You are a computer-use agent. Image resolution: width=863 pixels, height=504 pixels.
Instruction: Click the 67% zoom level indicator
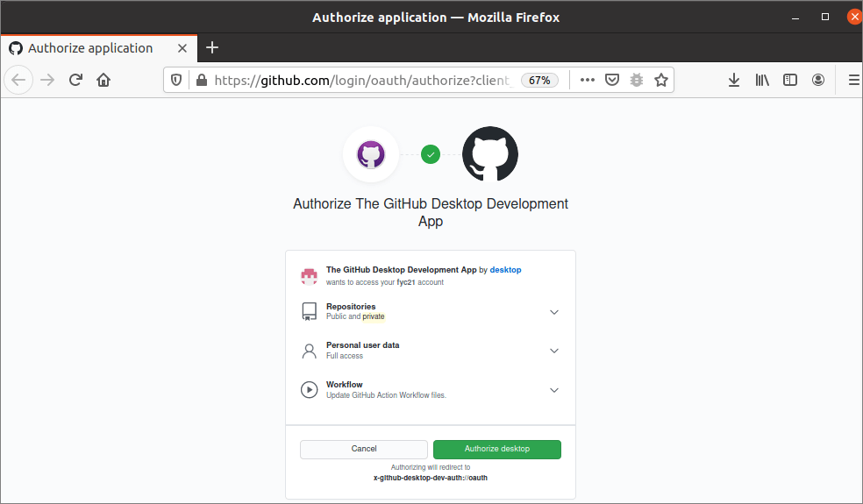539,80
